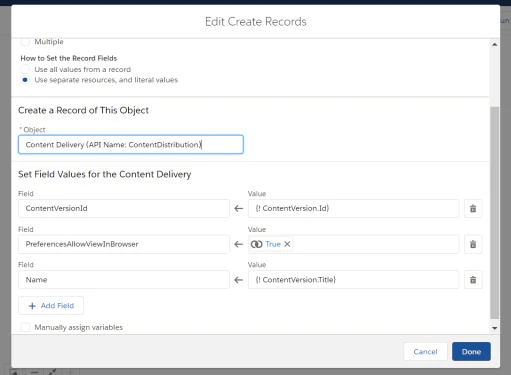The image size is (511, 375).
Task: Click the 'Edit Create Records' dialog title
Action: (x=256, y=22)
